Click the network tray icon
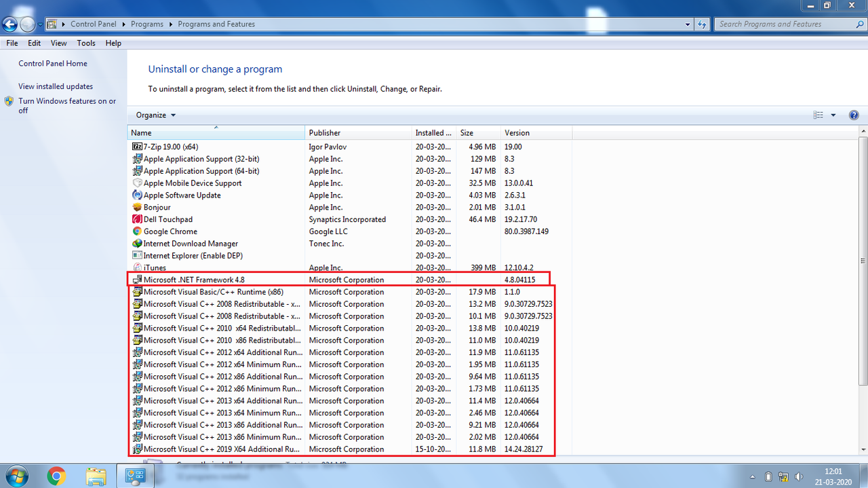Screen dimensions: 868x488 783,476
